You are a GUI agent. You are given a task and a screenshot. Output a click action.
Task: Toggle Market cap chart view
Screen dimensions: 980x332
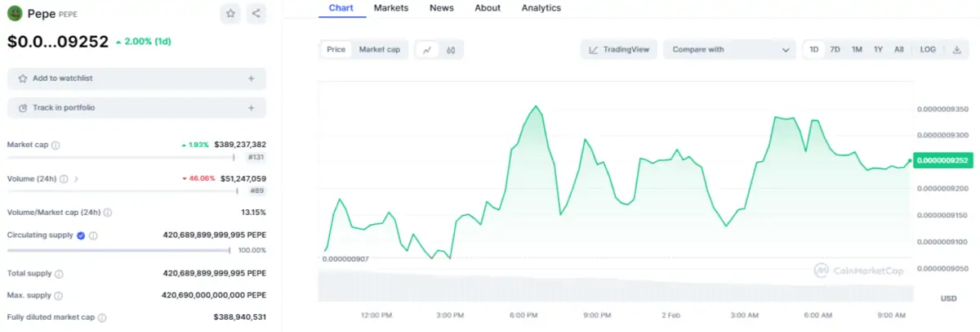[380, 50]
